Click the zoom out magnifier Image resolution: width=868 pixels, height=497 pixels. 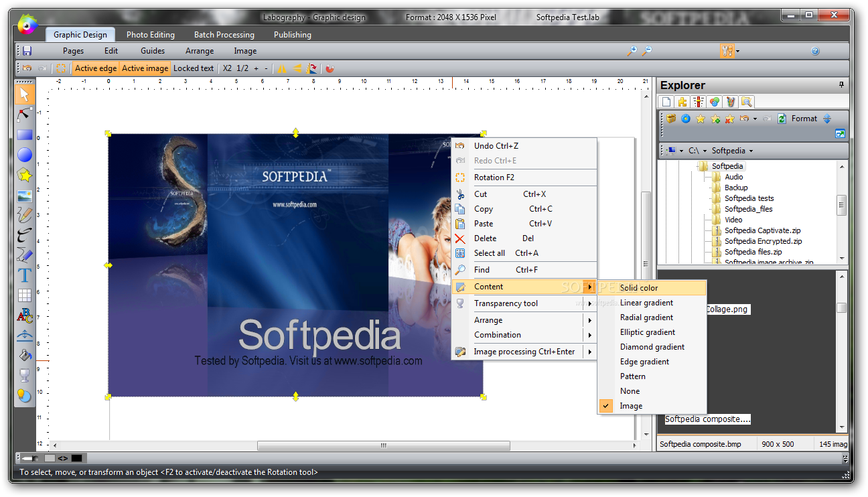[646, 51]
